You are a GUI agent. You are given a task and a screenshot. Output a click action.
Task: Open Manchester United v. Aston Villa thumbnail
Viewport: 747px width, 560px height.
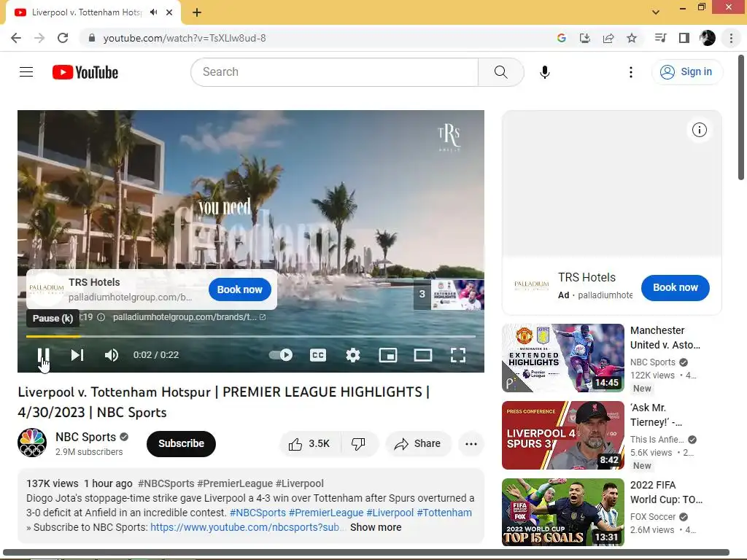tap(563, 358)
